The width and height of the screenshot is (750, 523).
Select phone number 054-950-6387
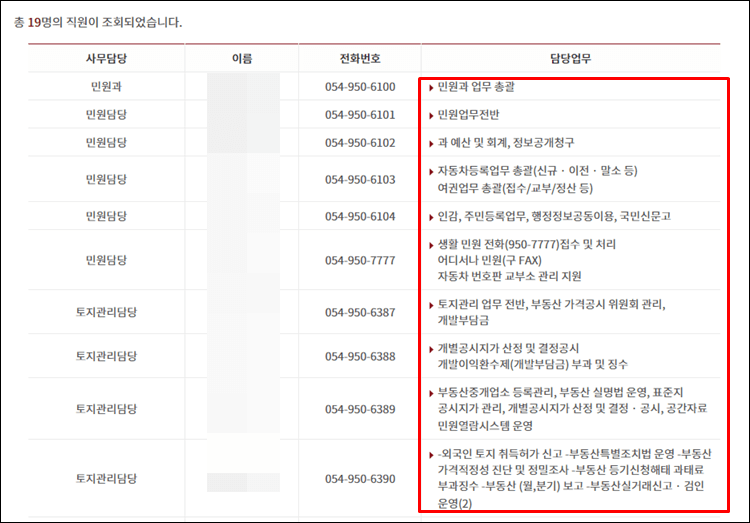click(x=360, y=312)
